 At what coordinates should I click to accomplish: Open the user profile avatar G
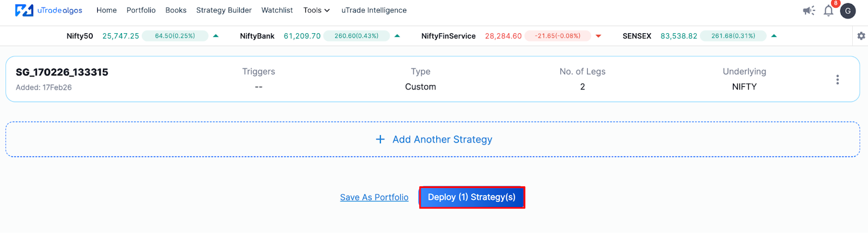[848, 11]
